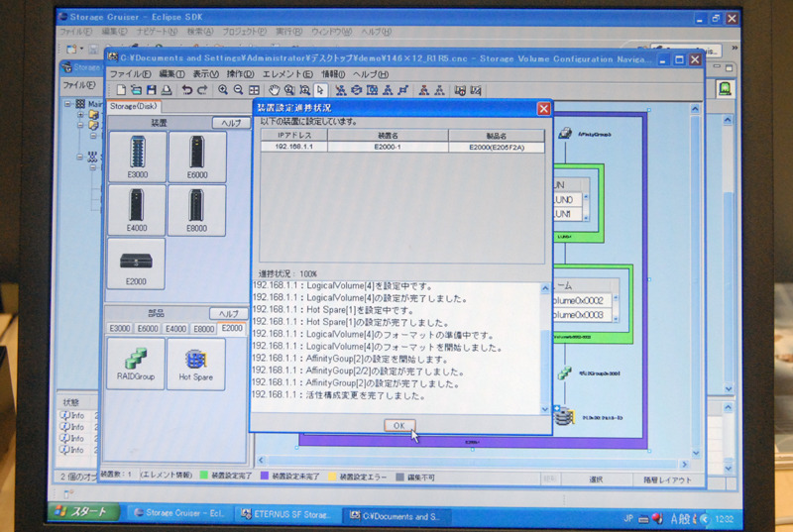
Task: Open the ファイル(F) menu in the Navigator window
Action: [x=130, y=74]
